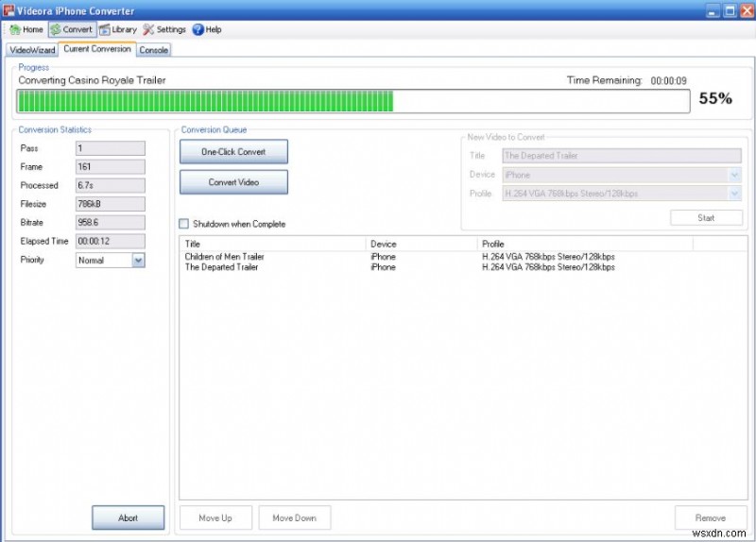The width and height of the screenshot is (756, 542).
Task: Maximize the Videora window
Action: pyautogui.click(x=730, y=10)
